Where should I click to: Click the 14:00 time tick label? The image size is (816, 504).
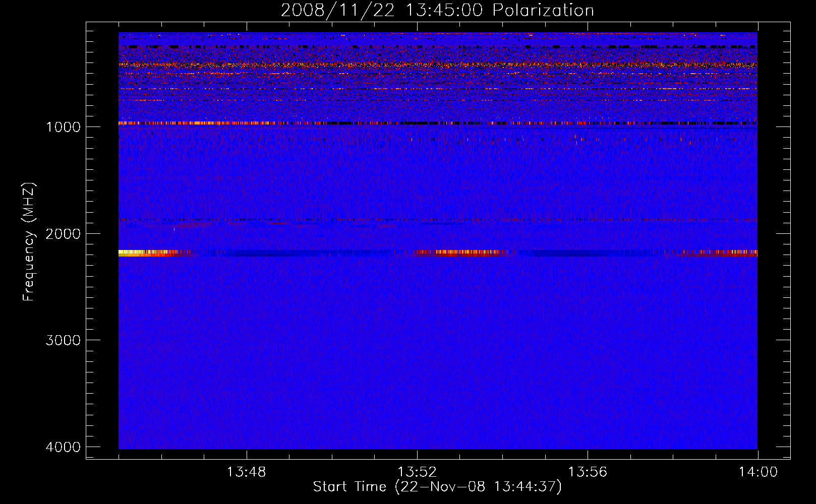click(758, 472)
